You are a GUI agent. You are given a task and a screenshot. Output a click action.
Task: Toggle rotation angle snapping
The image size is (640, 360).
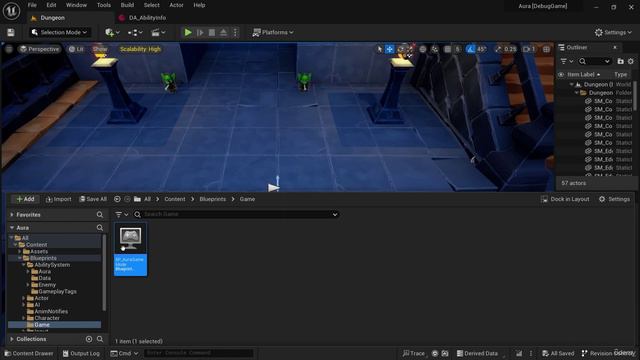(471, 49)
